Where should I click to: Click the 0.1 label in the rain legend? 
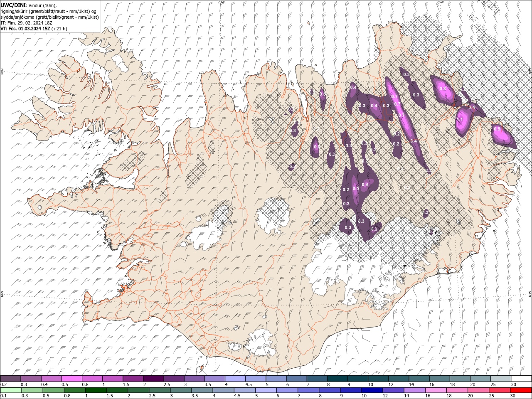click(4, 396)
